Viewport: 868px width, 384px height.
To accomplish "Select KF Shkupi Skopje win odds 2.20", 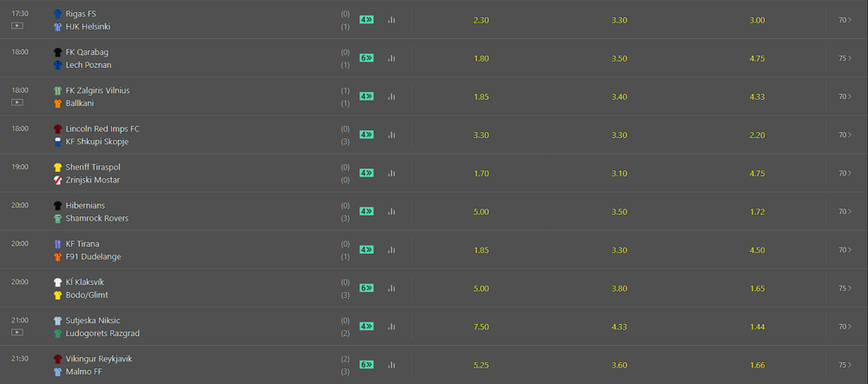I will [757, 135].
